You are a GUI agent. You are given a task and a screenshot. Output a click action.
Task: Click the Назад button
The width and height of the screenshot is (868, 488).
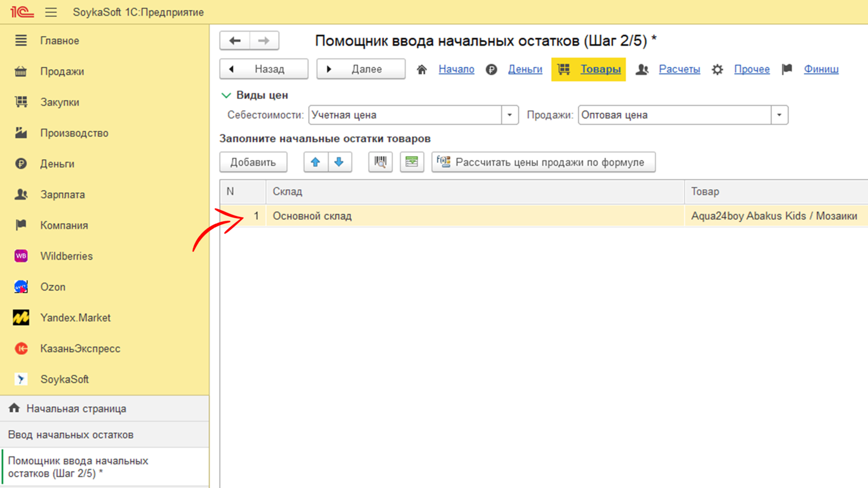[263, 69]
